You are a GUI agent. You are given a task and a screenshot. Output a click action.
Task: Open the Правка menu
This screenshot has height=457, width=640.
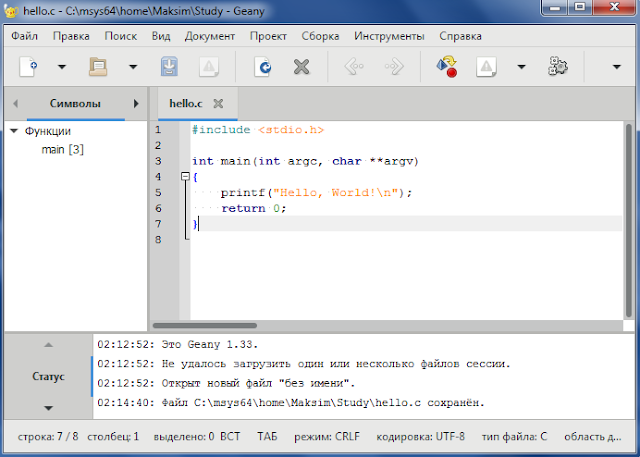(x=71, y=36)
